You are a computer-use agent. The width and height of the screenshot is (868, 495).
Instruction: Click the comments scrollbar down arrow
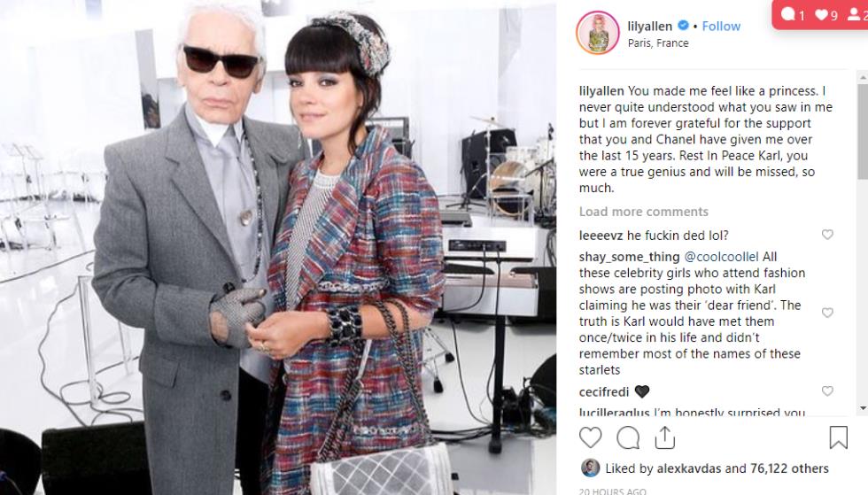tap(863, 408)
